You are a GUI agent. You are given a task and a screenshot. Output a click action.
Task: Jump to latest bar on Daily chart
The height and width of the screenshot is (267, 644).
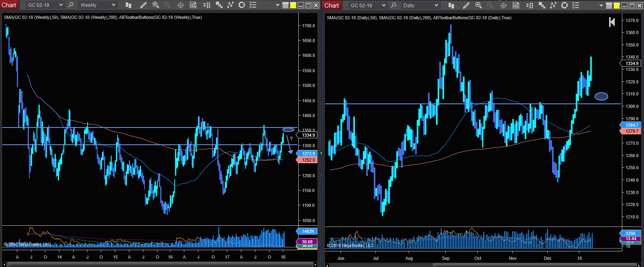click(x=612, y=22)
